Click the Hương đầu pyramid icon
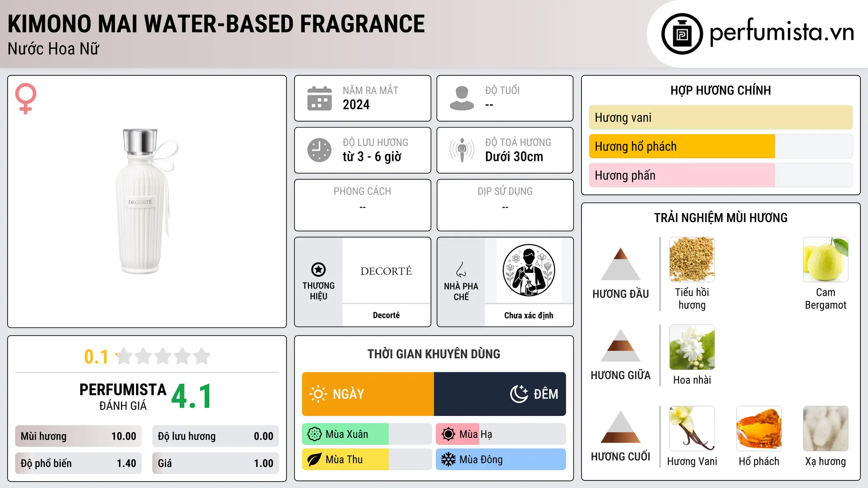 pos(620,264)
